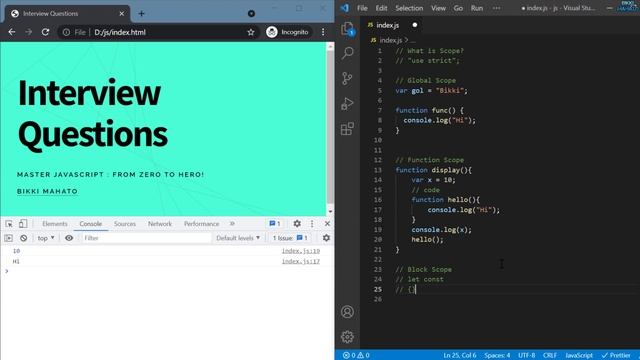640x360 pixels.
Task: Open the site information icon
Action: (x=66, y=32)
